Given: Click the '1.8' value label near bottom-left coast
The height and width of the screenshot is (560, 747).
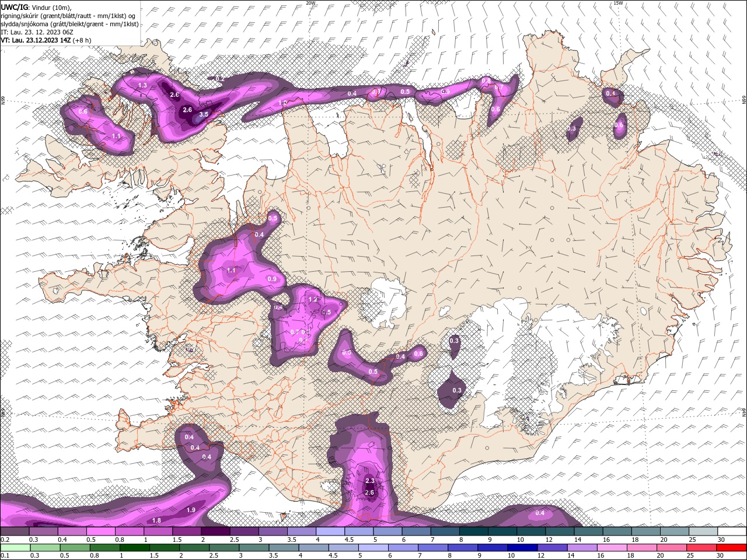Looking at the screenshot, I should pyautogui.click(x=156, y=520).
